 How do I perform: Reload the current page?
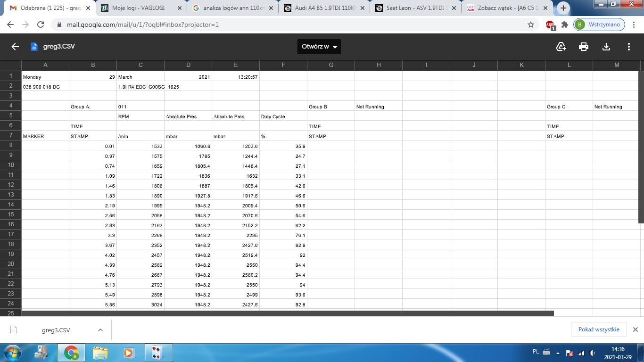coord(41,25)
